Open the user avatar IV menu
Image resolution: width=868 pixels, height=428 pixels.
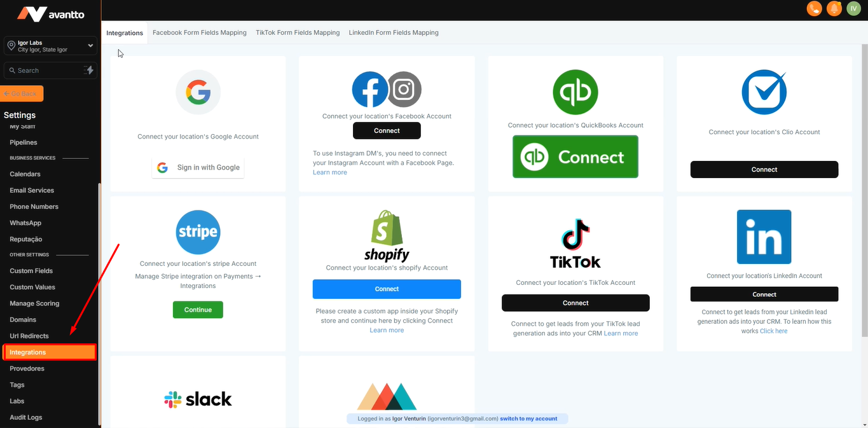click(x=853, y=9)
